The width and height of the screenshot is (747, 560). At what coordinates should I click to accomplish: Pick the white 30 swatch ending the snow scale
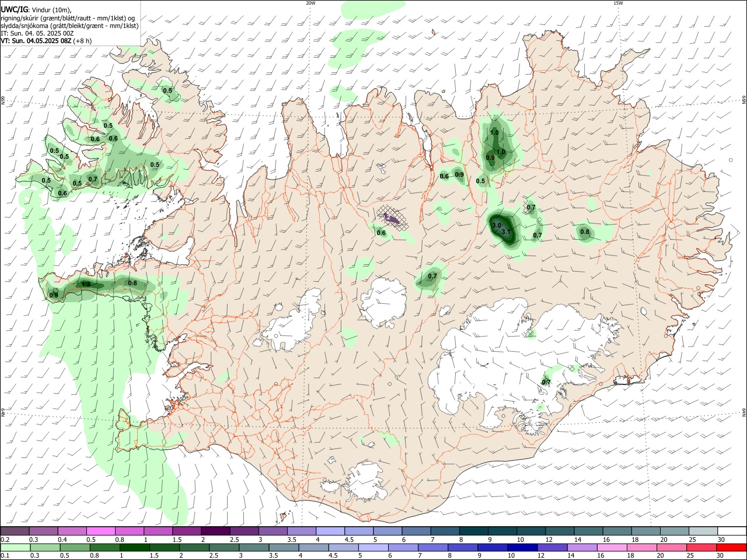coord(732,531)
